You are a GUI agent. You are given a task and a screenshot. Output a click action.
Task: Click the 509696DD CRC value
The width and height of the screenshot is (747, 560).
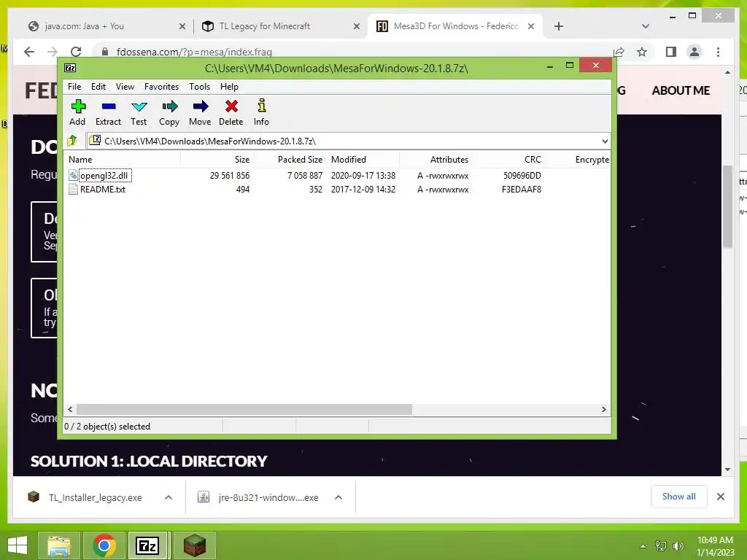522,175
